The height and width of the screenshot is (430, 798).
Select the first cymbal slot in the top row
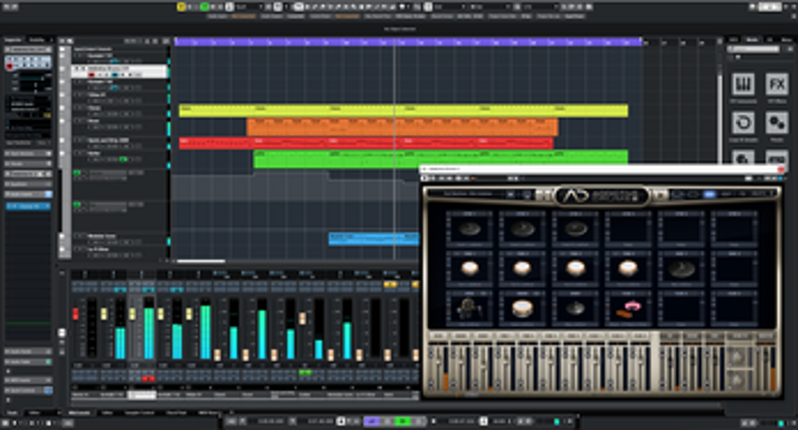(469, 229)
